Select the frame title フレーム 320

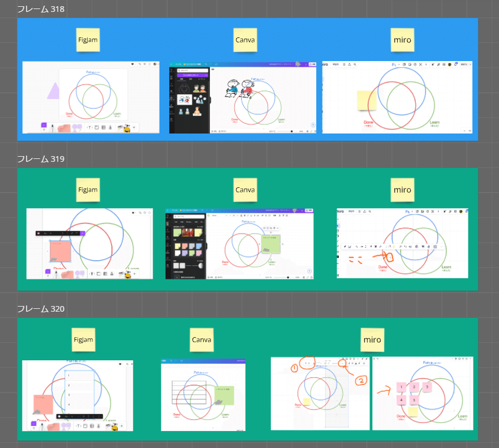pos(41,309)
